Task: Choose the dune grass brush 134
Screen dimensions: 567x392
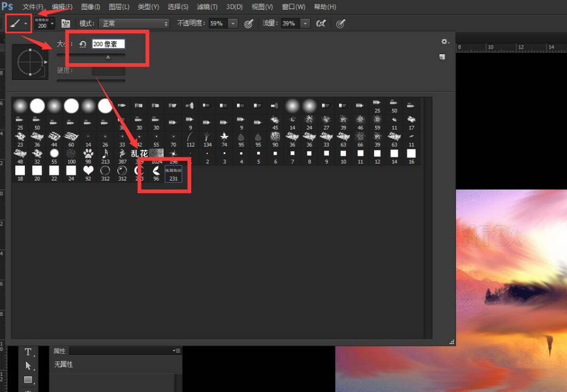Action: point(207,139)
